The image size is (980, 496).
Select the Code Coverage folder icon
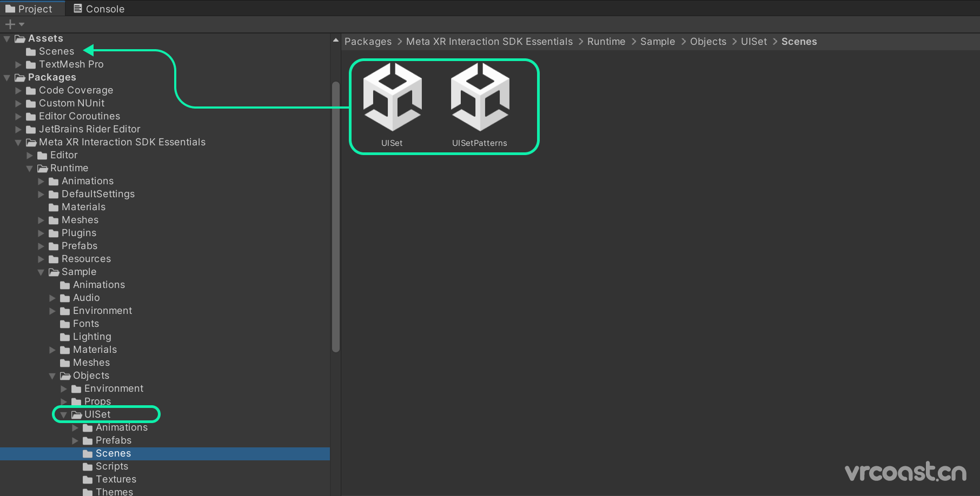[x=31, y=91]
